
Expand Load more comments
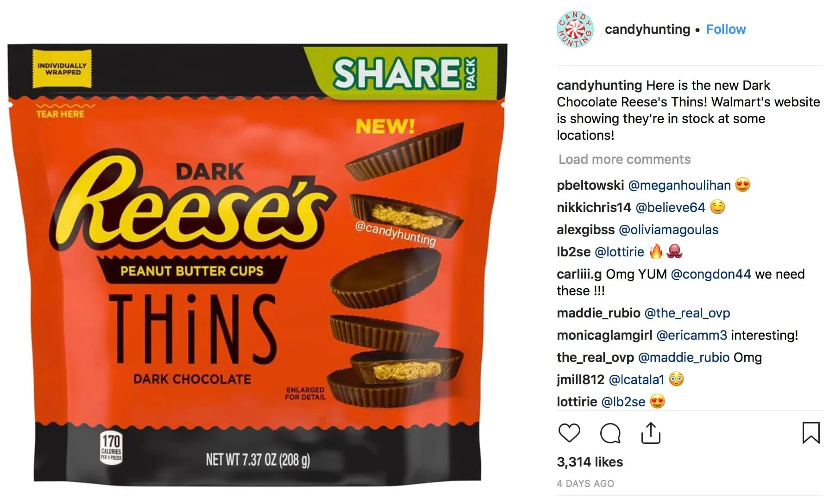[x=624, y=159]
